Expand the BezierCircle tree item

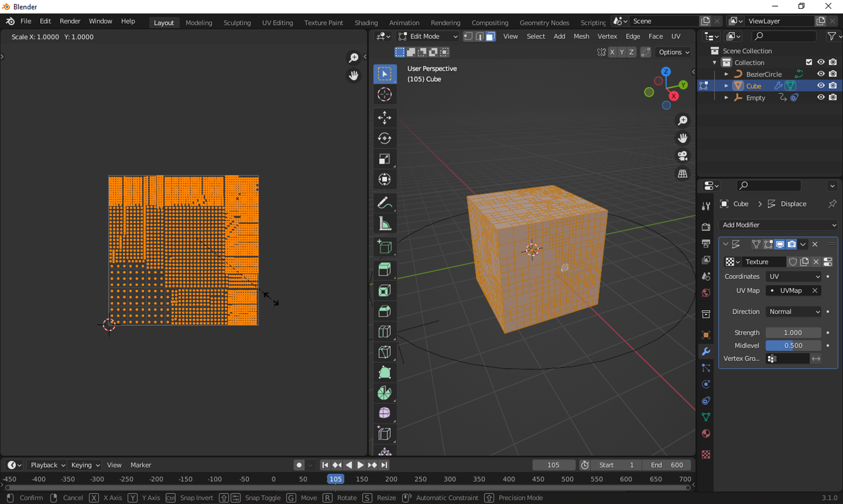point(726,74)
